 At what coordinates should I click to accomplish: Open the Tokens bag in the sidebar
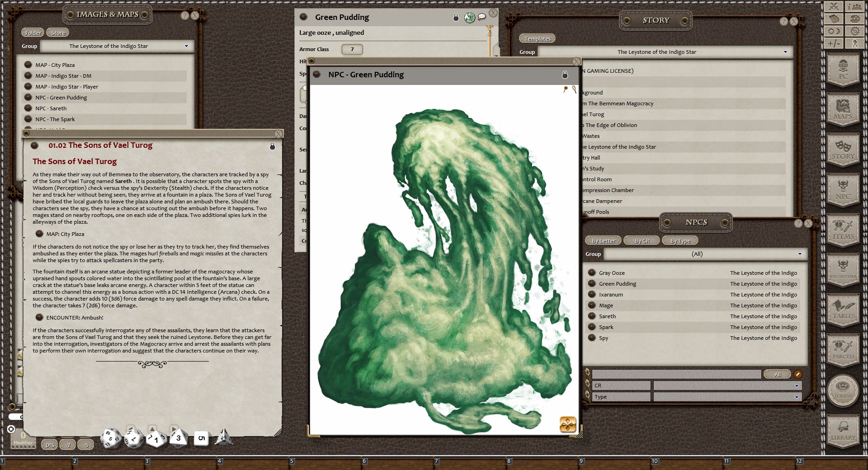(x=844, y=390)
